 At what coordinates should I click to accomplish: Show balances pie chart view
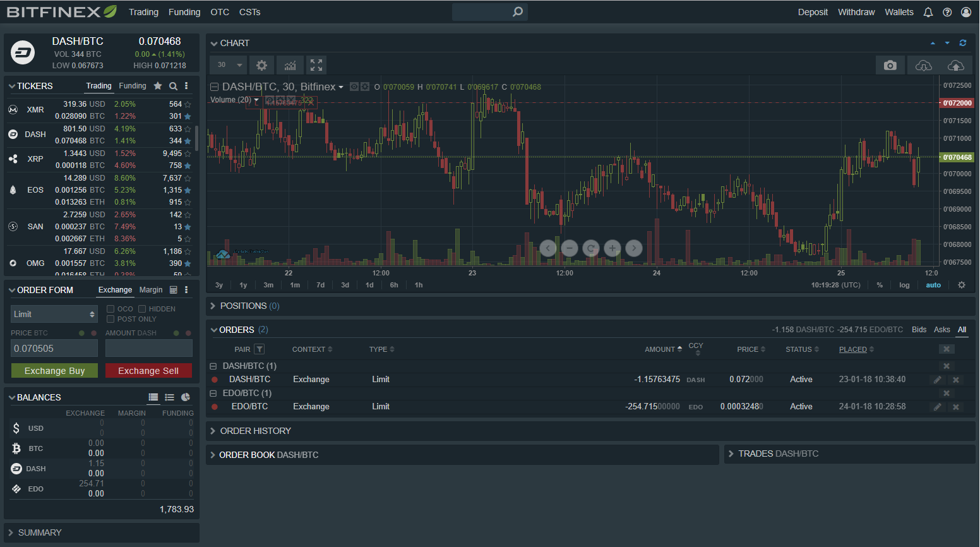186,397
